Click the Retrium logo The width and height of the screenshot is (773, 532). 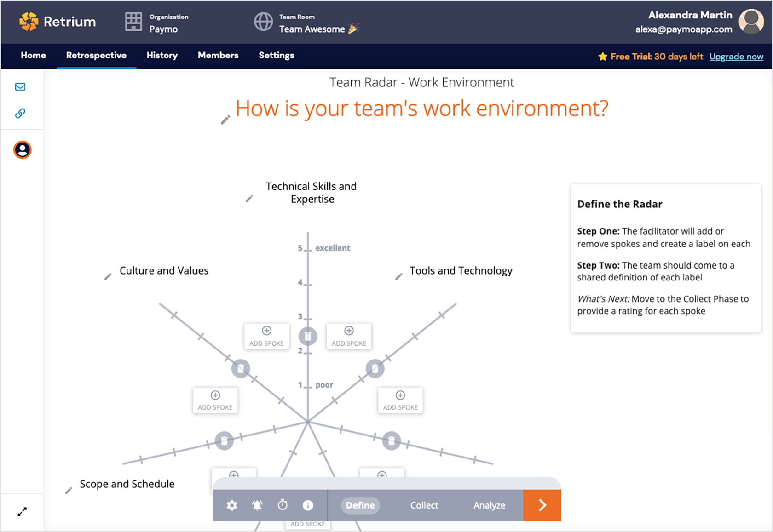(x=57, y=21)
